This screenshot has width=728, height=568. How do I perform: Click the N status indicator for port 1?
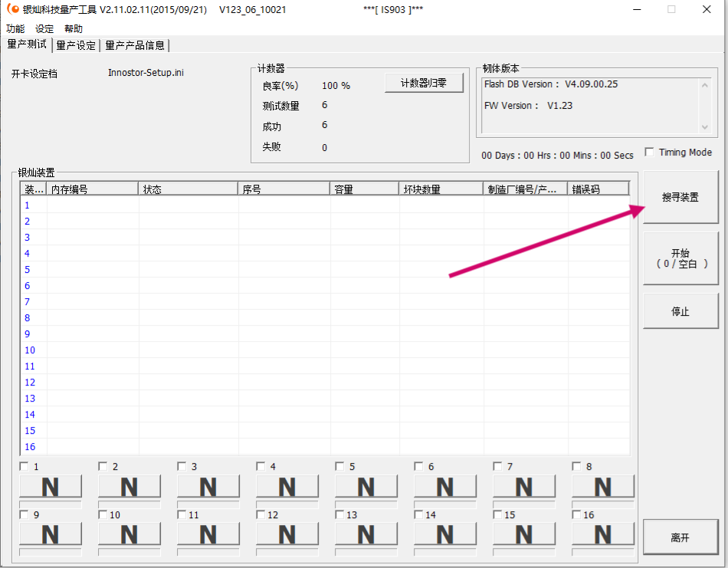[50, 485]
